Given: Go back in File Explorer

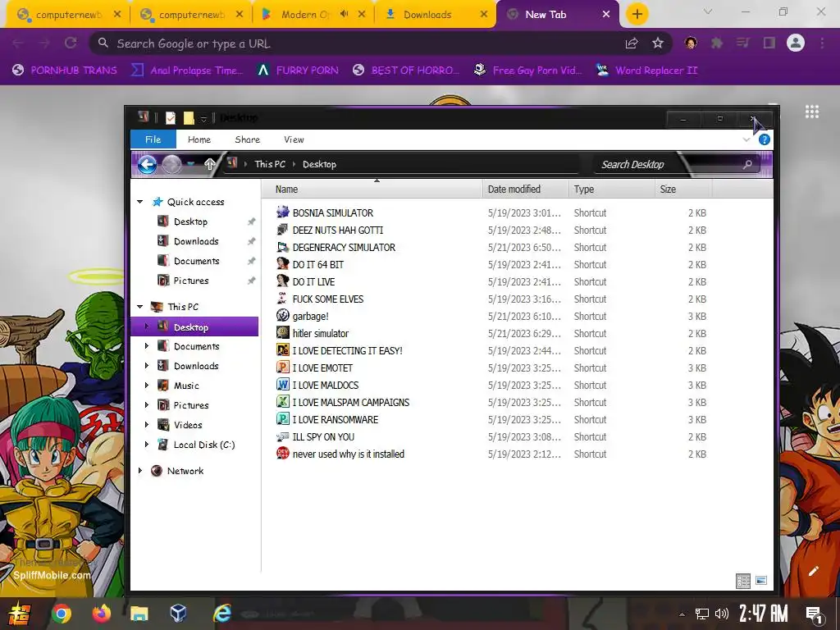Looking at the screenshot, I should click(148, 164).
